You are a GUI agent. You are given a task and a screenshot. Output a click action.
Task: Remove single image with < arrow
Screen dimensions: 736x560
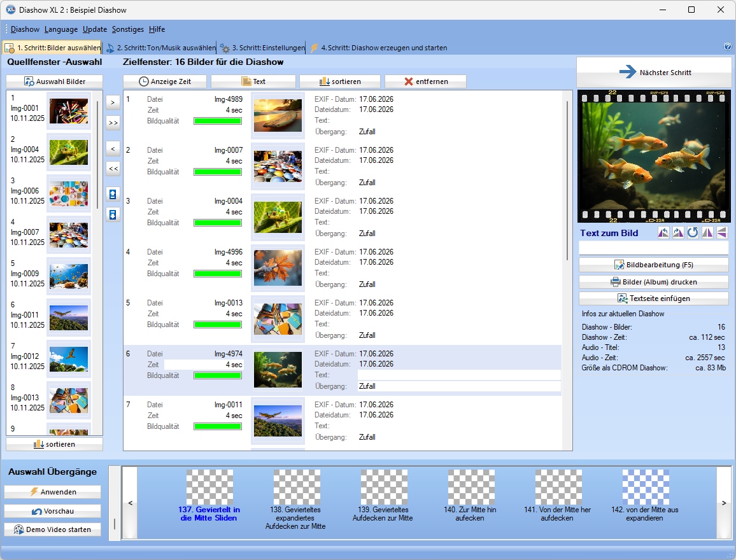tap(113, 149)
